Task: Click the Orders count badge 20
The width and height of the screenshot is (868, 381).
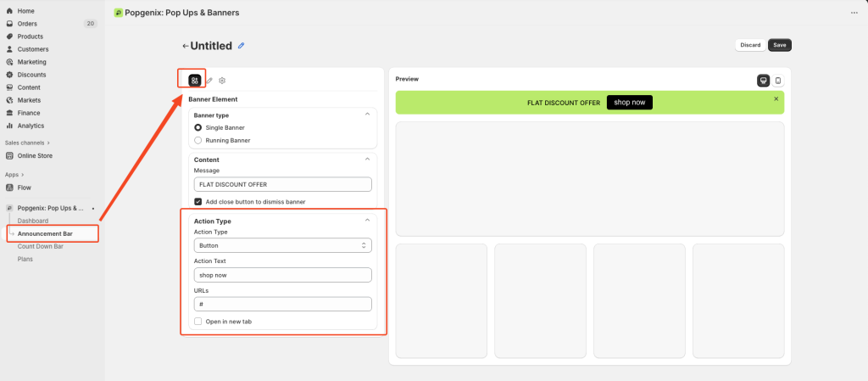Action: tap(90, 24)
